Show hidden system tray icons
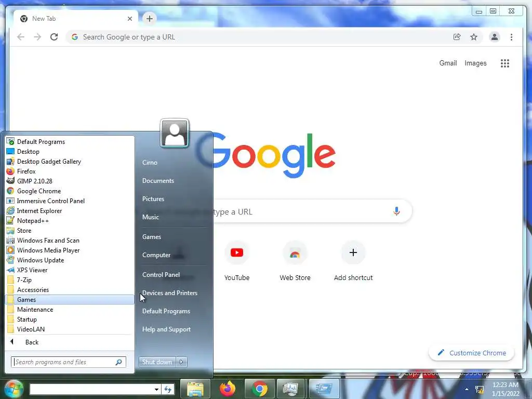 (x=467, y=389)
